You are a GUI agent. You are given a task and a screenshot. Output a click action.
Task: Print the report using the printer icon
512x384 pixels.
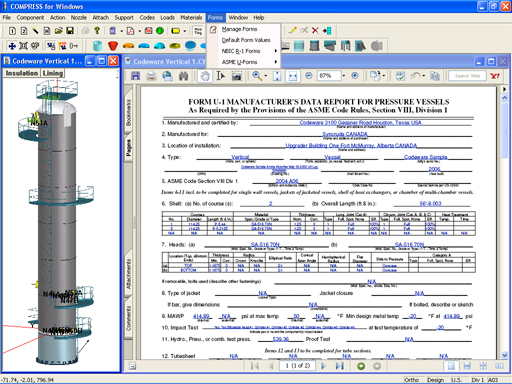[x=151, y=76]
